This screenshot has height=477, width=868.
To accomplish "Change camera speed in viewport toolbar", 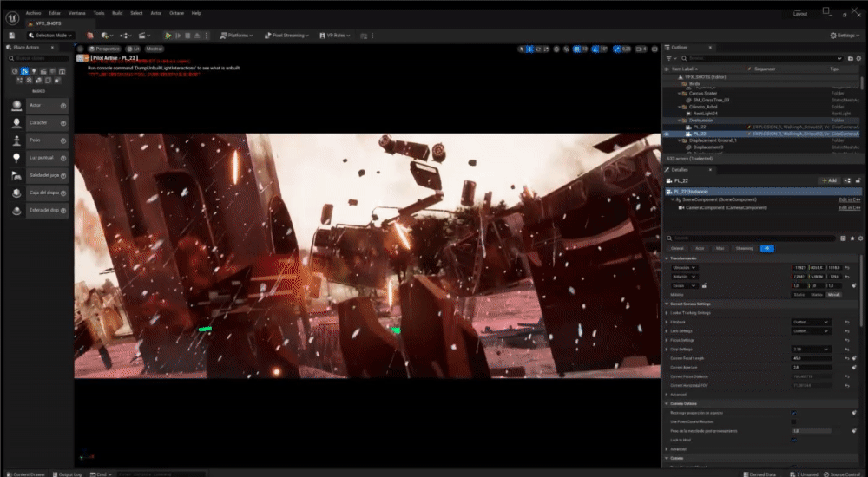I will click(x=641, y=49).
